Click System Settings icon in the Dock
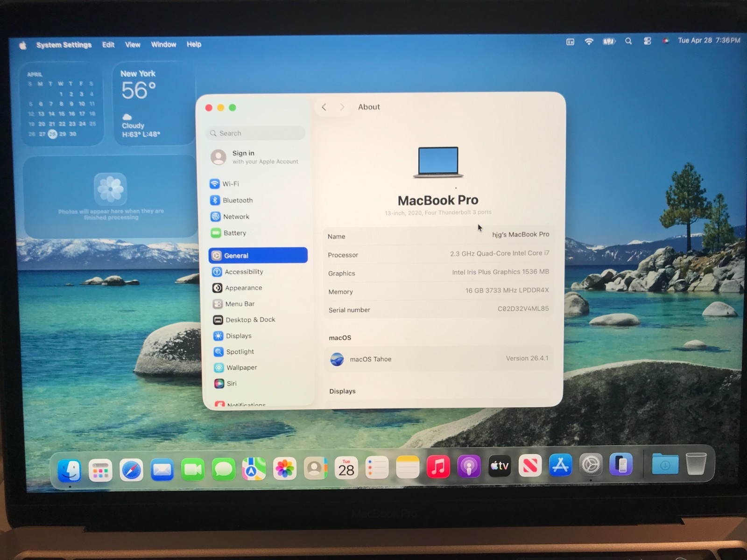The width and height of the screenshot is (747, 560). [x=591, y=464]
